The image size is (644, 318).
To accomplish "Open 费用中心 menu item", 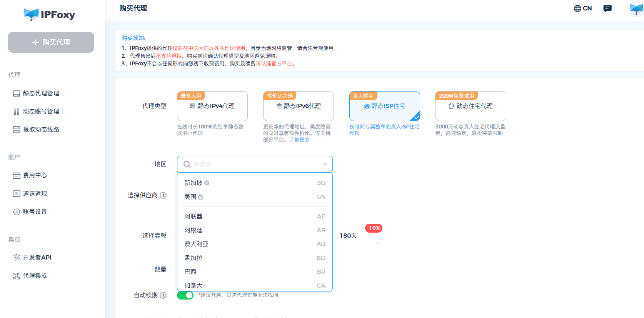I will pos(30,175).
